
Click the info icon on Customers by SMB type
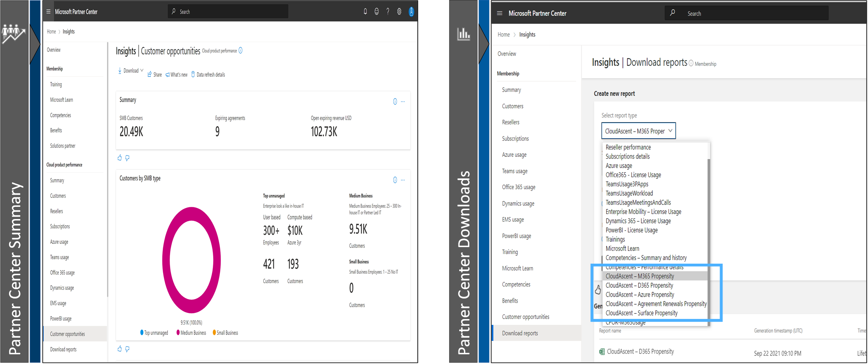point(395,180)
